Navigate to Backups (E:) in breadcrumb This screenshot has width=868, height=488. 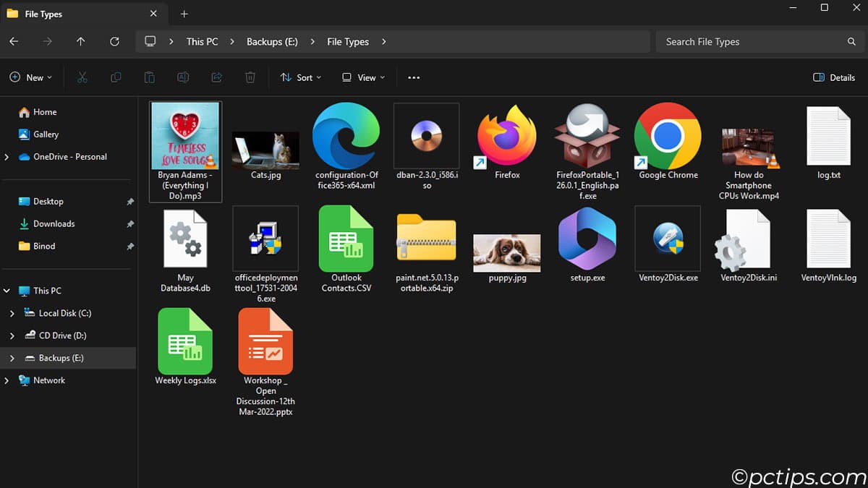tap(272, 42)
